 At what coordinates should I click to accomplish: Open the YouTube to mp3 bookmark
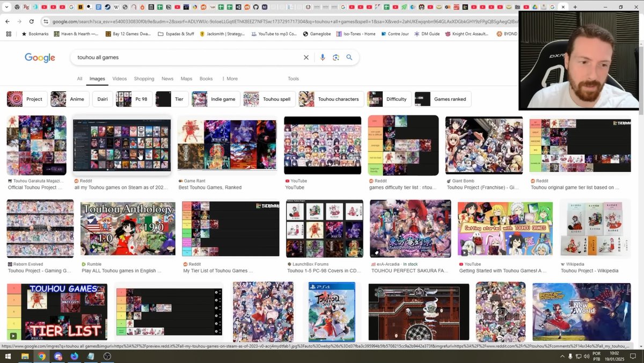[274, 34]
